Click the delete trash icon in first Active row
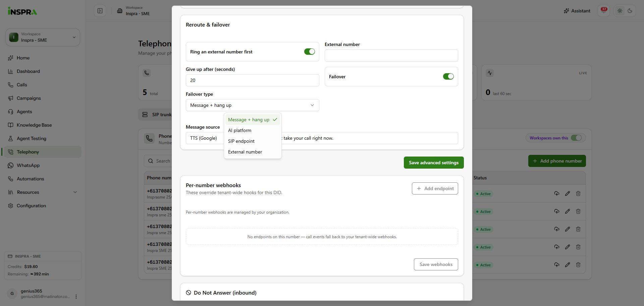This screenshot has width=644, height=306. [x=578, y=193]
